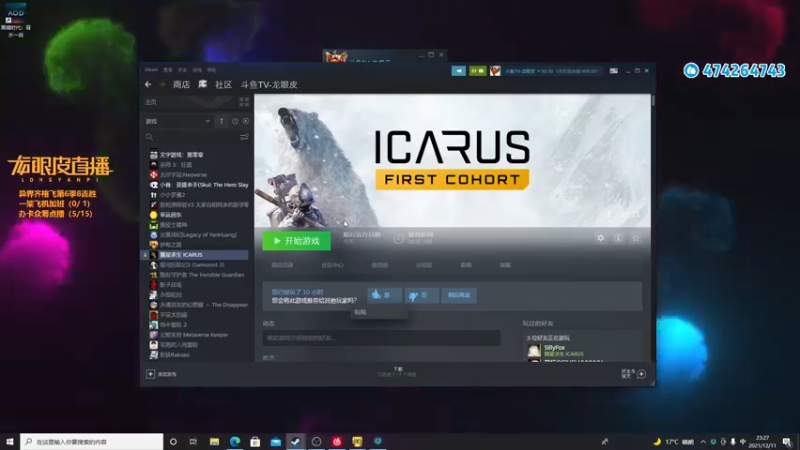Click the taskbar clock showing 23:27

762,441
